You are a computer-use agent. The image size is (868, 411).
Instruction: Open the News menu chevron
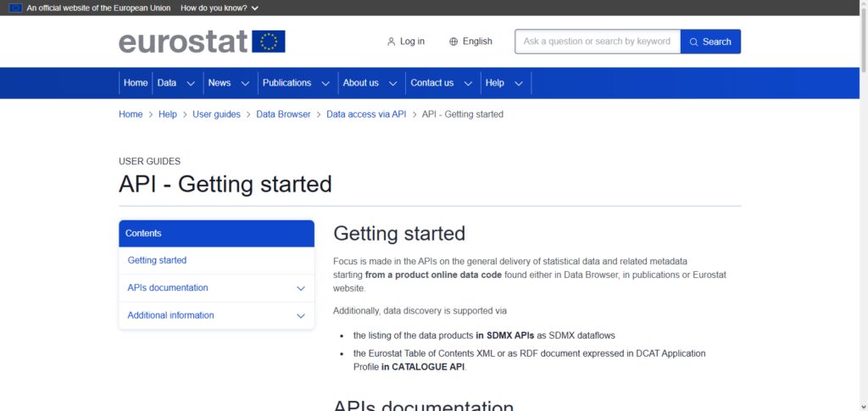pos(245,84)
